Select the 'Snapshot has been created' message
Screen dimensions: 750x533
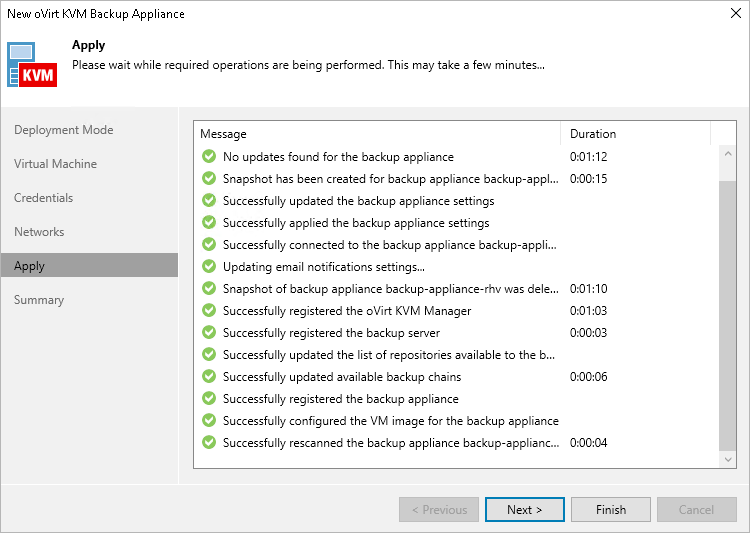(390, 179)
